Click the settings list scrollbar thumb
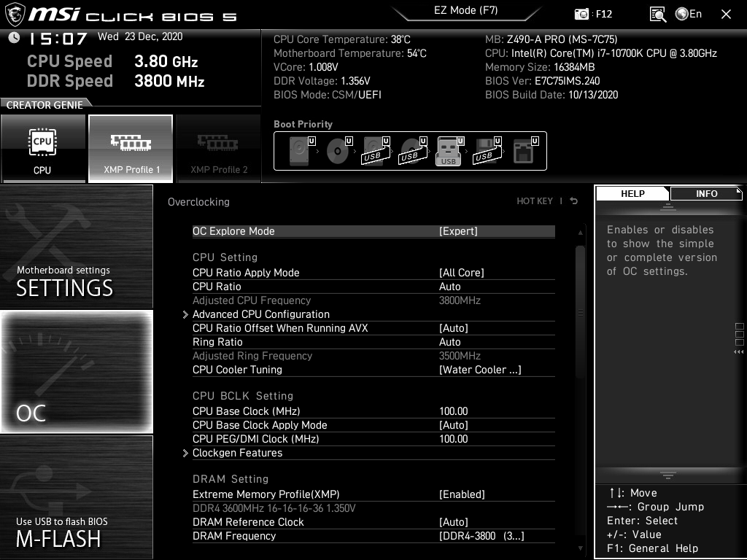The width and height of the screenshot is (747, 560). click(580, 312)
